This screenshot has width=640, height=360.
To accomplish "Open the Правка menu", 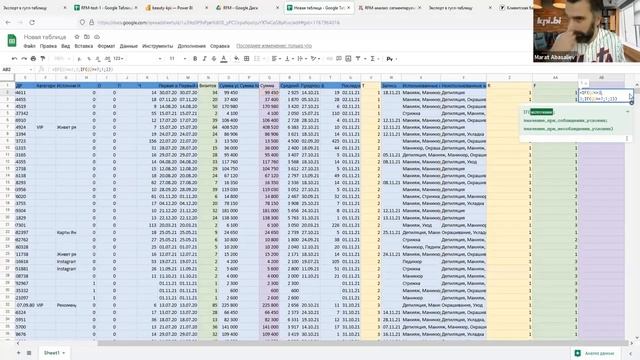I will 48,46.
